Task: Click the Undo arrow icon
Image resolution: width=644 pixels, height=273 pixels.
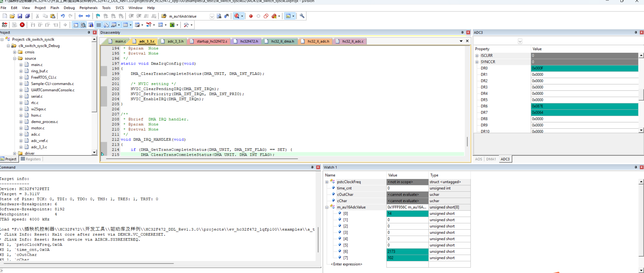Action: [62, 16]
